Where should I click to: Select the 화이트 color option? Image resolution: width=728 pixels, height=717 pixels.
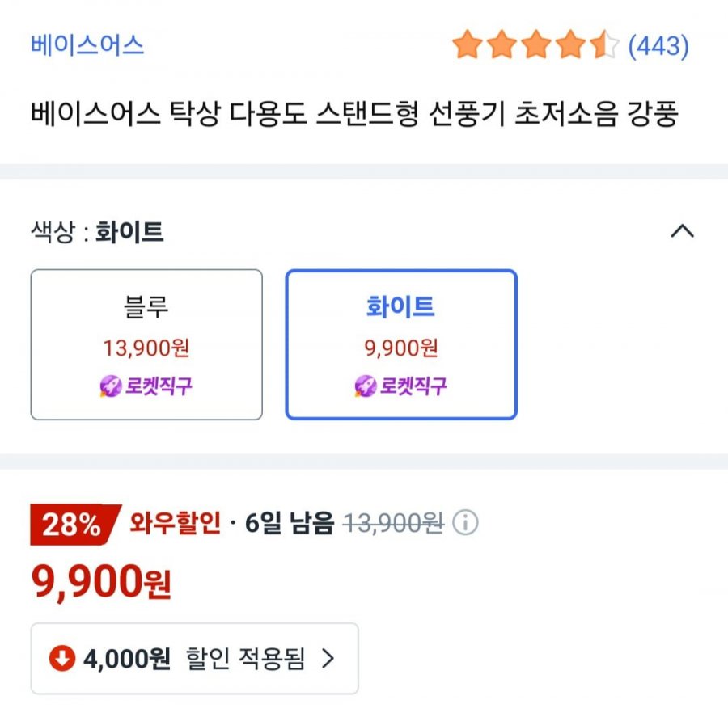point(401,344)
